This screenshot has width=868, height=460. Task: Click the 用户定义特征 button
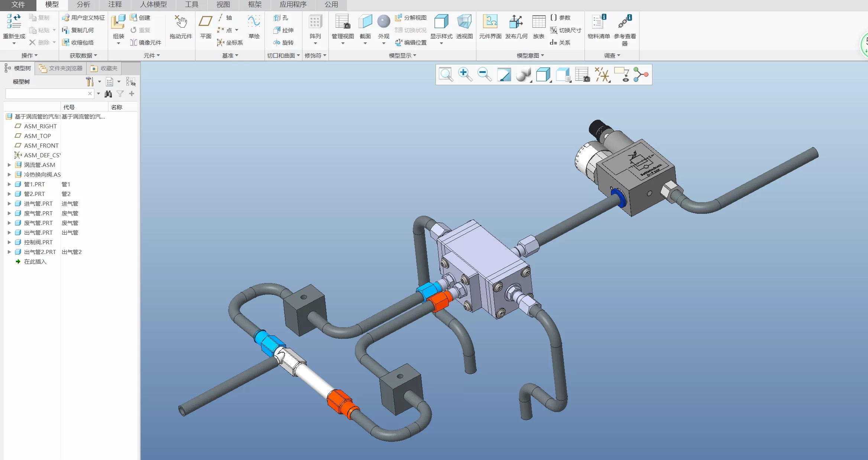[84, 17]
